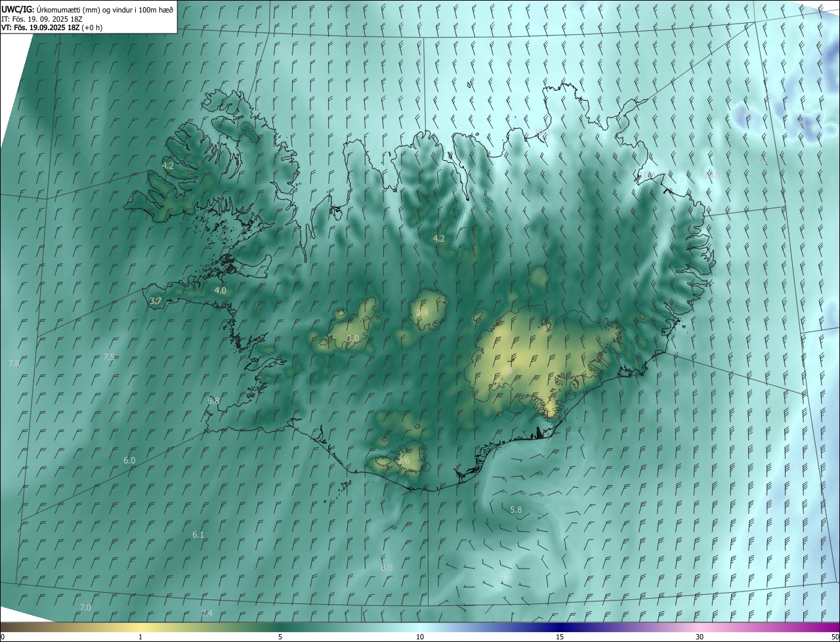Click the 7.0 value near the bottom-left
Image resolution: width=840 pixels, height=642 pixels.
pyautogui.click(x=85, y=608)
